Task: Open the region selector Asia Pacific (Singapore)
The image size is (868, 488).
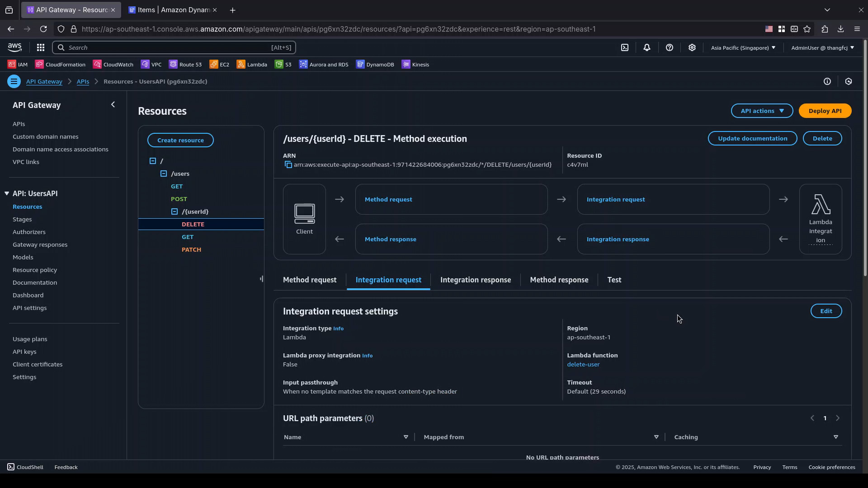Action: tap(743, 47)
